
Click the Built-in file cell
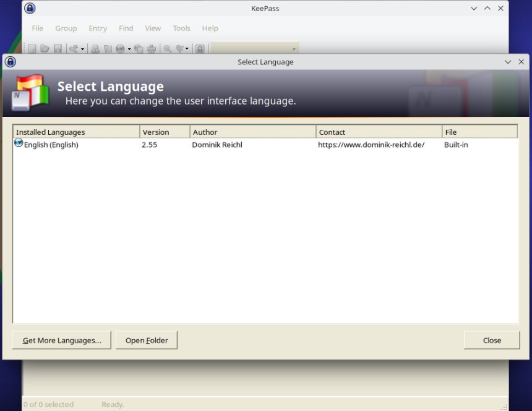(x=456, y=145)
